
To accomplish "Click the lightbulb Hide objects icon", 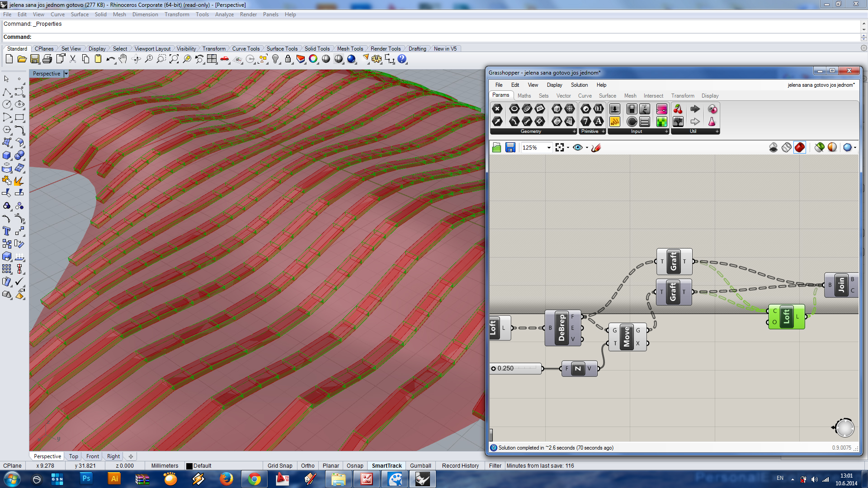I will [x=275, y=59].
